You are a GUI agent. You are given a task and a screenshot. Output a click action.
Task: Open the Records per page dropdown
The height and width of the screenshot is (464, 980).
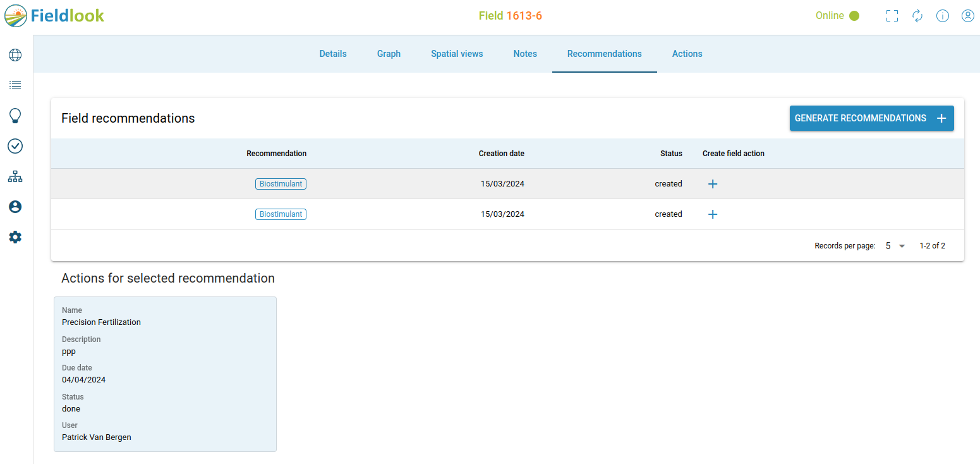(x=894, y=246)
